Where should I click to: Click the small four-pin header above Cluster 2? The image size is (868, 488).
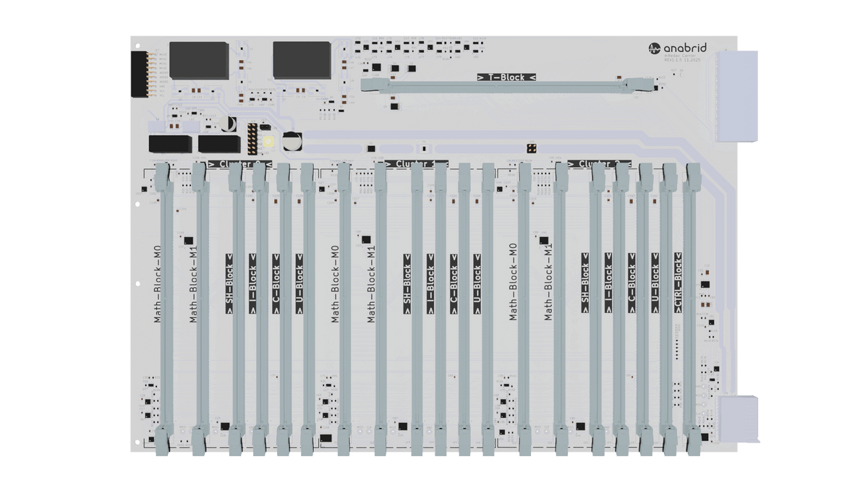tap(532, 147)
